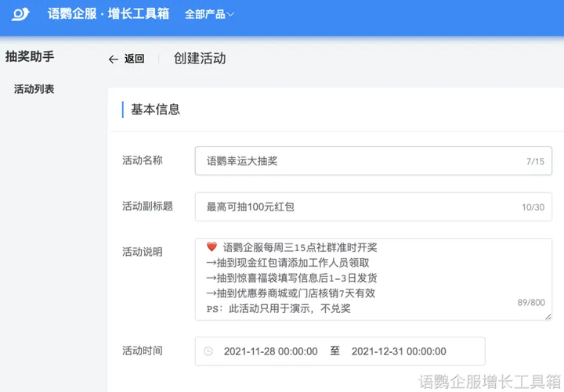The width and height of the screenshot is (564, 392).
Task: Open the end date 2021-12-31 picker
Action: (399, 351)
